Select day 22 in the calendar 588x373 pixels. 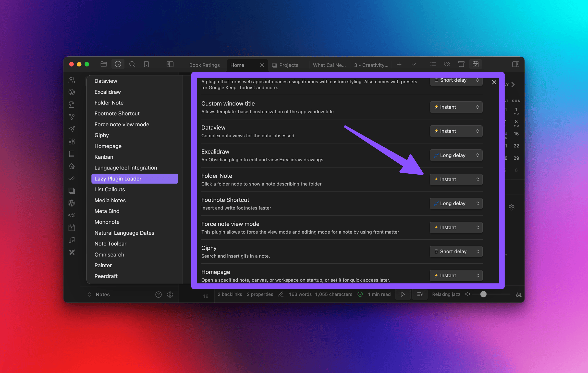[x=516, y=146]
